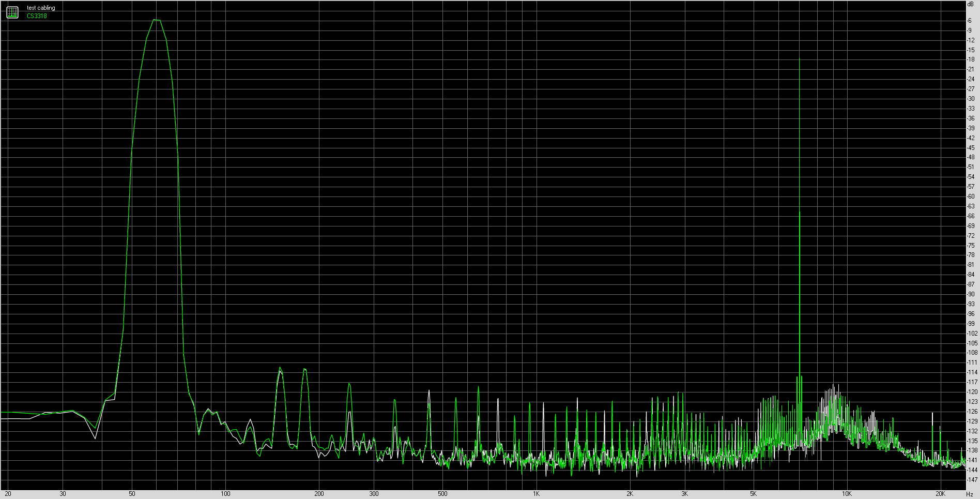Click the spectrum graph icon beside the legend

point(12,12)
